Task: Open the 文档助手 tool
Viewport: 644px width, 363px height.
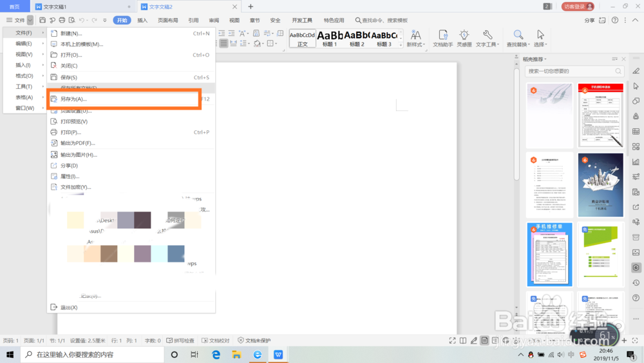Action: [x=443, y=38]
